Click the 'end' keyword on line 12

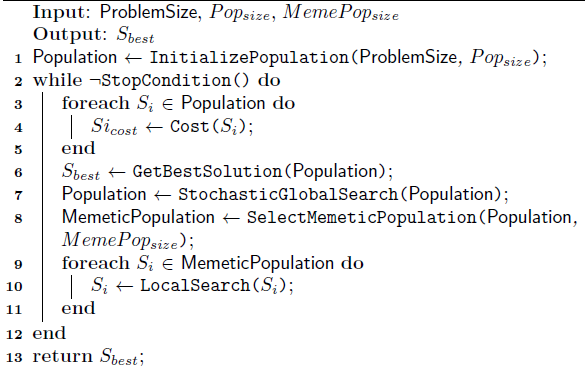pyautogui.click(x=49, y=333)
